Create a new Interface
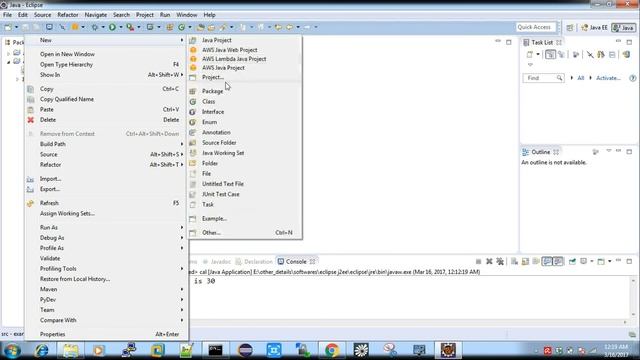Image resolution: width=640 pixels, height=360 pixels. click(x=244, y=111)
